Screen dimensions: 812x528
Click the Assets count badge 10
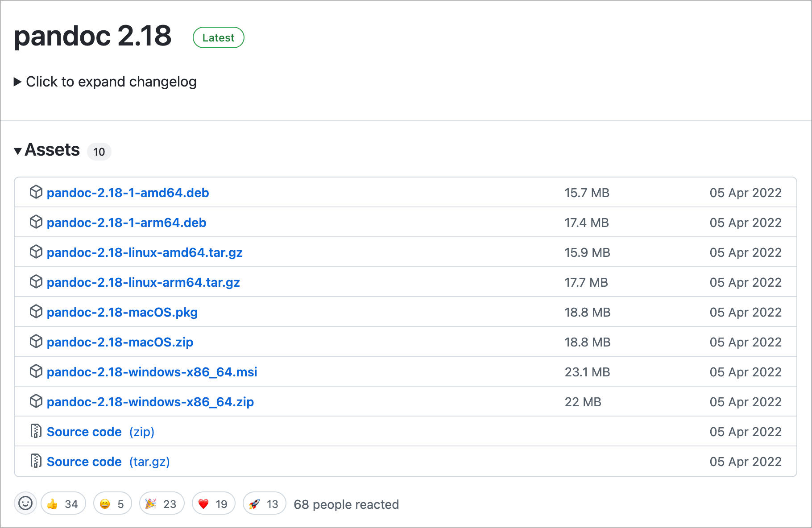click(x=99, y=152)
